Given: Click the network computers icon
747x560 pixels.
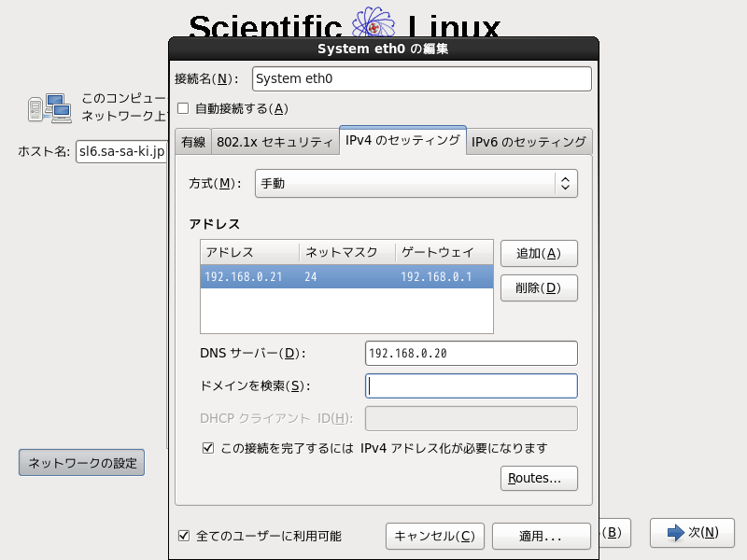Looking at the screenshot, I should click(49, 107).
